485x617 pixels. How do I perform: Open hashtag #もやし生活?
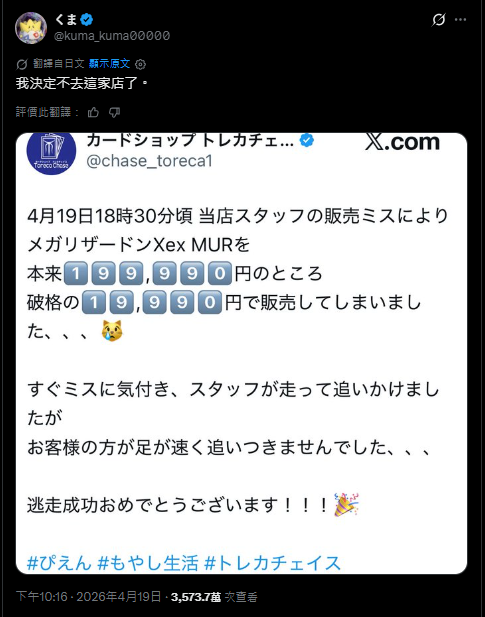pyautogui.click(x=148, y=563)
